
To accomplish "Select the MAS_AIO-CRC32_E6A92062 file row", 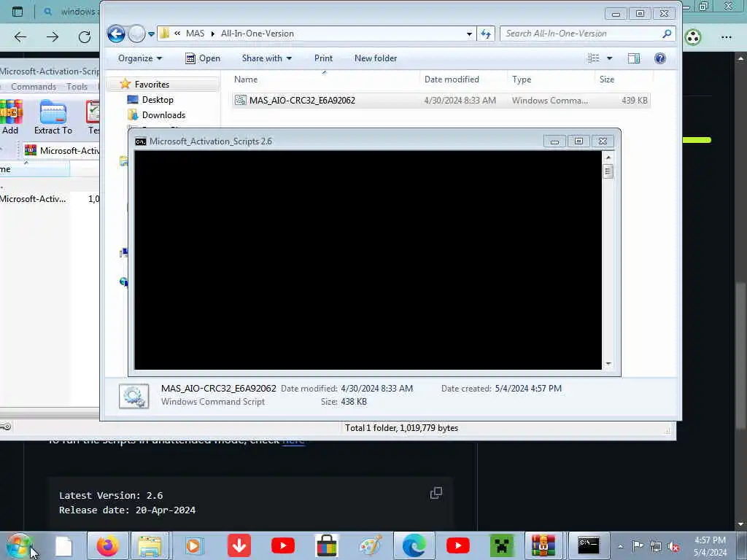I will (x=441, y=101).
